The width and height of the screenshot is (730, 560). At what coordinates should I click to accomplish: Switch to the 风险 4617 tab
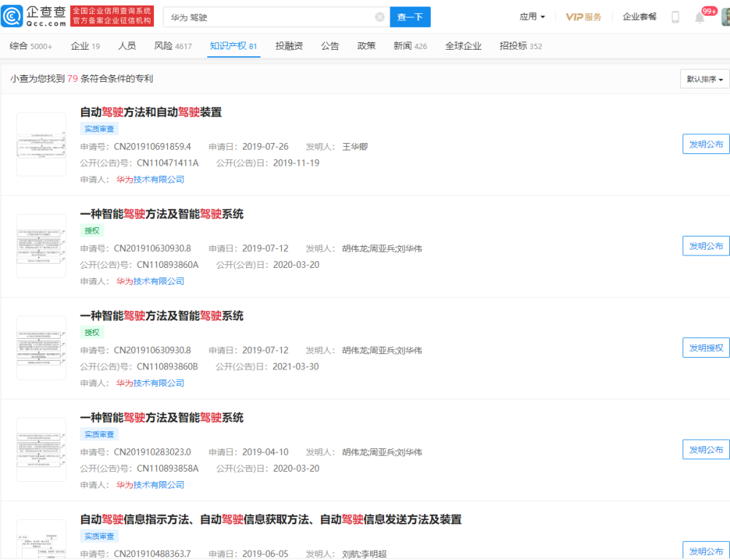pos(173,46)
